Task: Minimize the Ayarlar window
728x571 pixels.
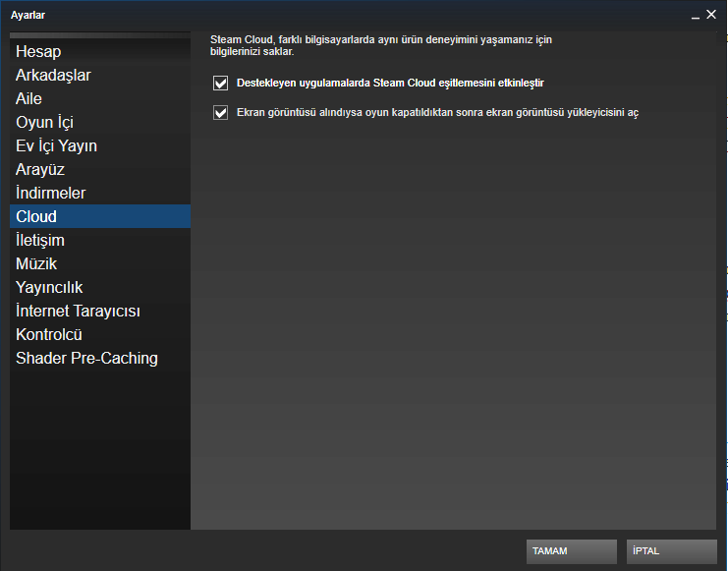Action: (x=693, y=15)
